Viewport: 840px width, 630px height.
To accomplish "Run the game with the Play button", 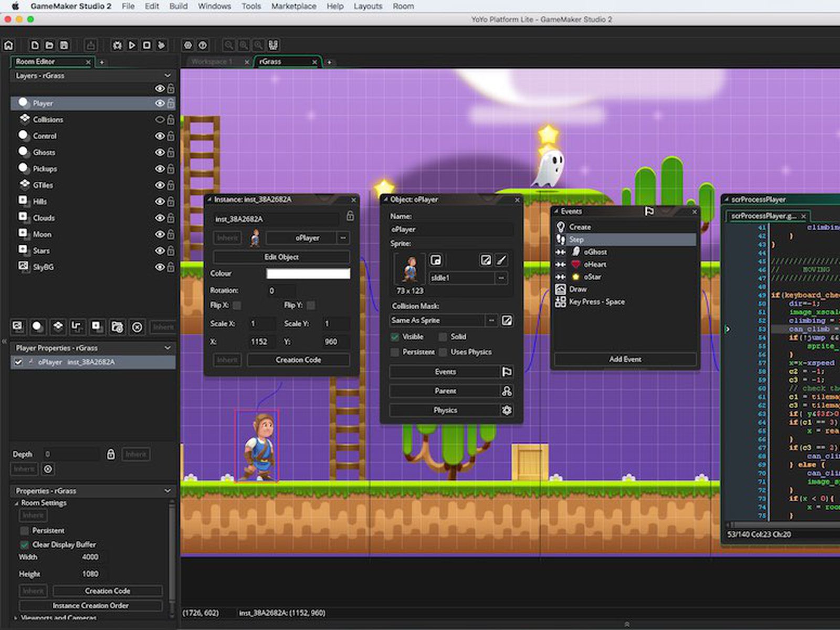I will (132, 45).
